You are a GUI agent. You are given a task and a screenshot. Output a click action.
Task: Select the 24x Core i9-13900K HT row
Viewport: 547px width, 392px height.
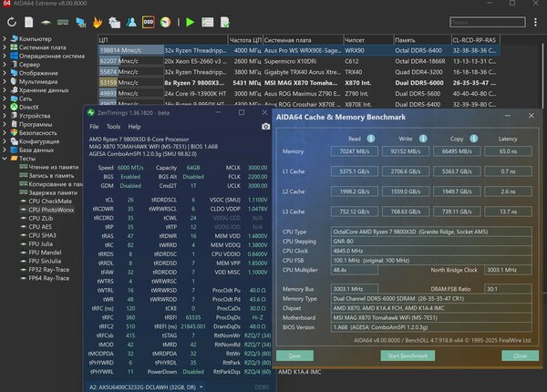coord(299,94)
